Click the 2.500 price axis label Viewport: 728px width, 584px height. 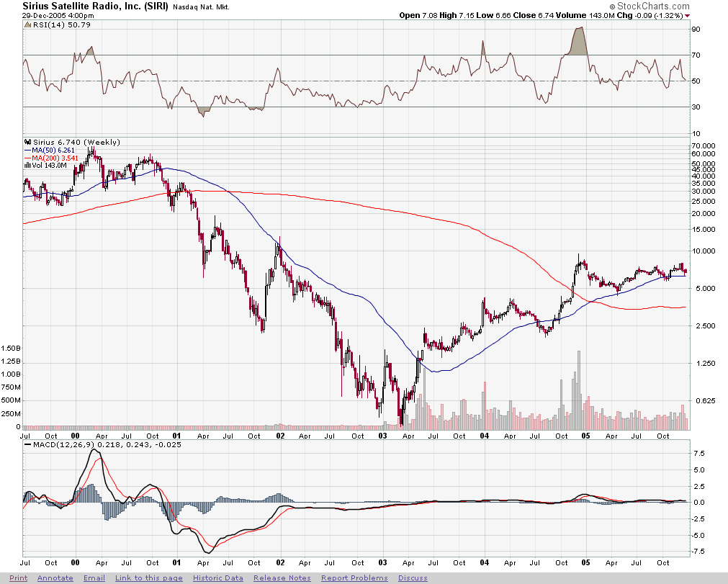(x=705, y=325)
